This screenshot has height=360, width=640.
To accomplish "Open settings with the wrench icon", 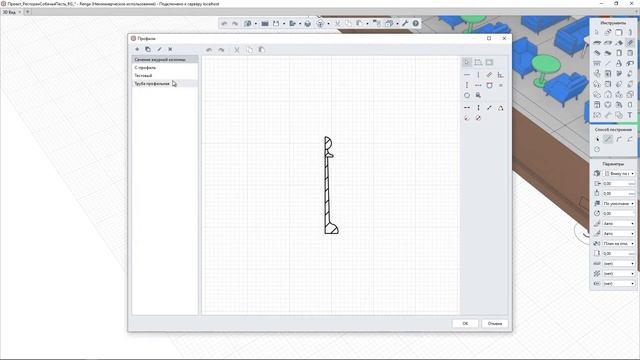I will pos(405,24).
